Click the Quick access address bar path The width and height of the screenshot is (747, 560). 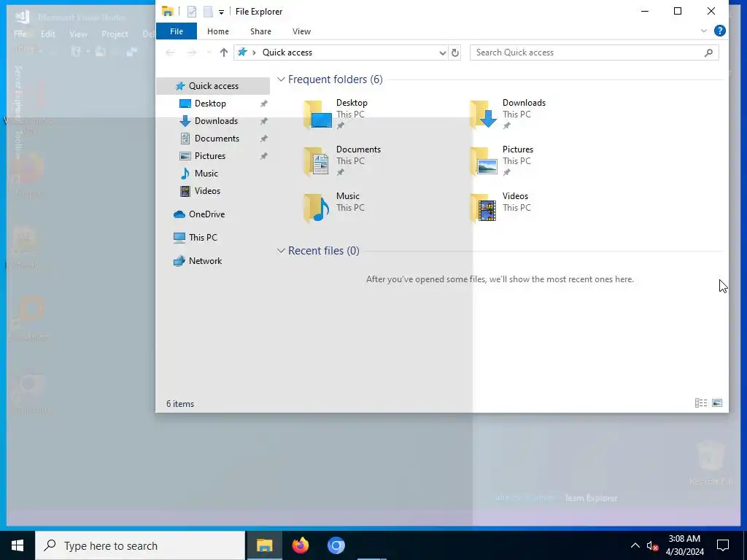click(287, 52)
